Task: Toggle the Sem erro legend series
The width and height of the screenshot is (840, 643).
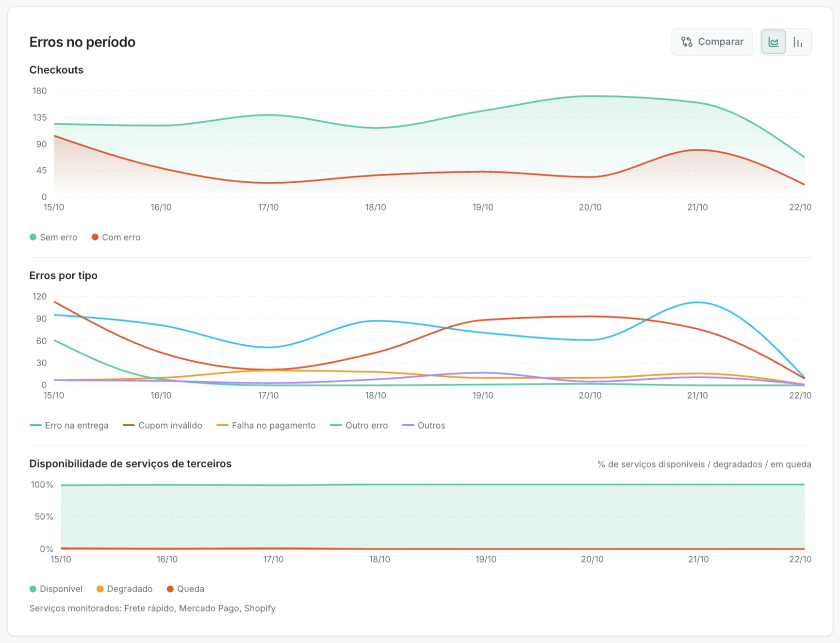Action: (x=53, y=237)
